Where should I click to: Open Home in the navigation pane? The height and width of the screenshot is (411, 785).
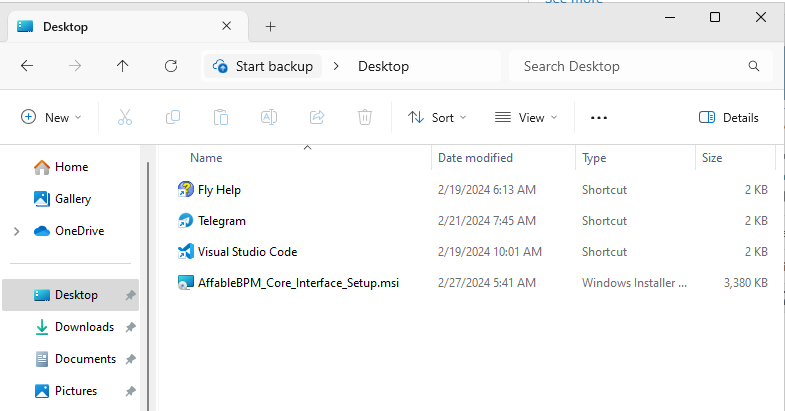click(72, 167)
